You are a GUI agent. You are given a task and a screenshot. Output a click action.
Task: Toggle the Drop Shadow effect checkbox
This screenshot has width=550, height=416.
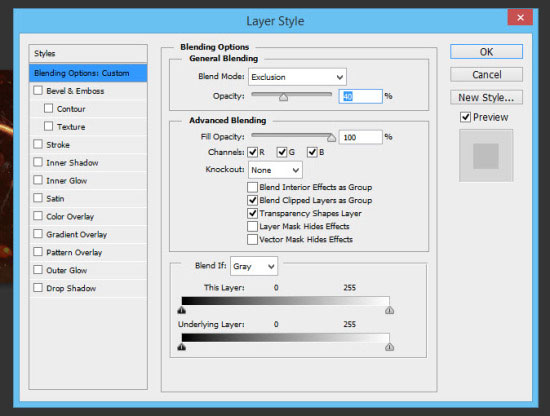(x=38, y=288)
